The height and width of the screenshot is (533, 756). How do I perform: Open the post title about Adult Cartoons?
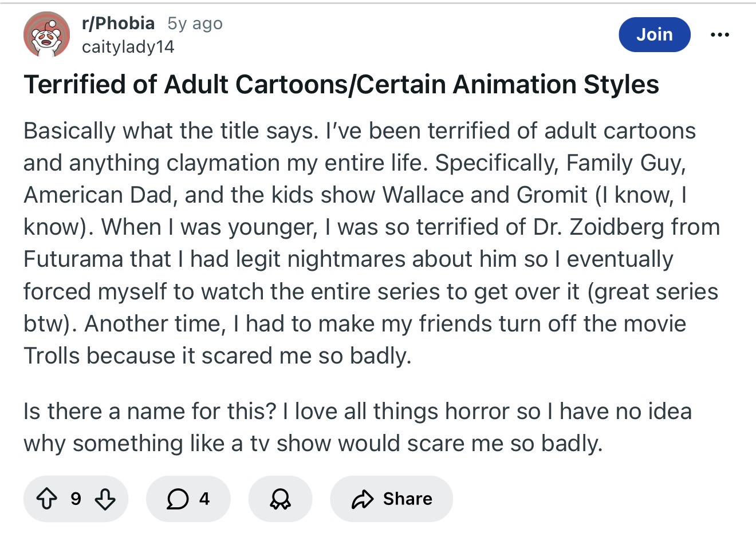[341, 85]
